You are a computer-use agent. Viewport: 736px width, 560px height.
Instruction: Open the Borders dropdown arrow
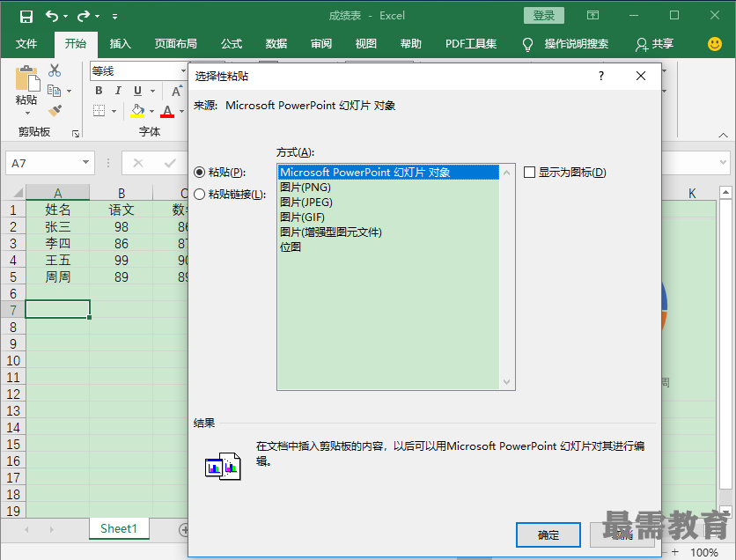pyautogui.click(x=114, y=111)
